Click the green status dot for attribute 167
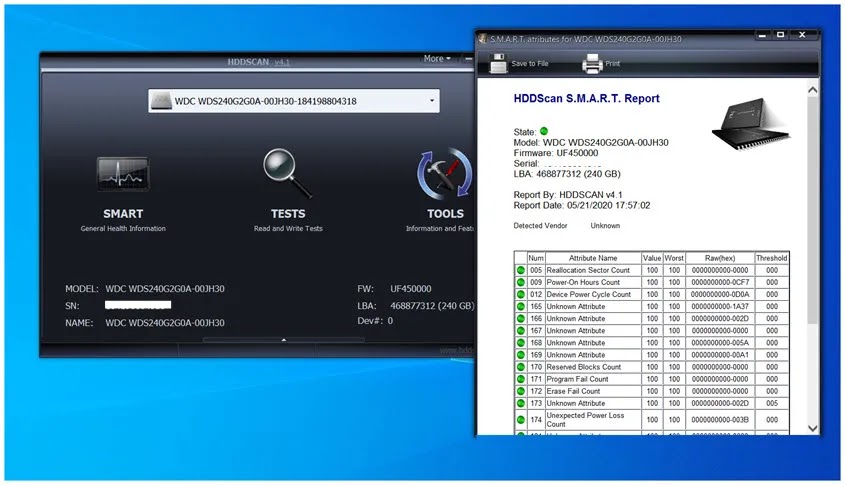845x485 pixels. [x=521, y=330]
